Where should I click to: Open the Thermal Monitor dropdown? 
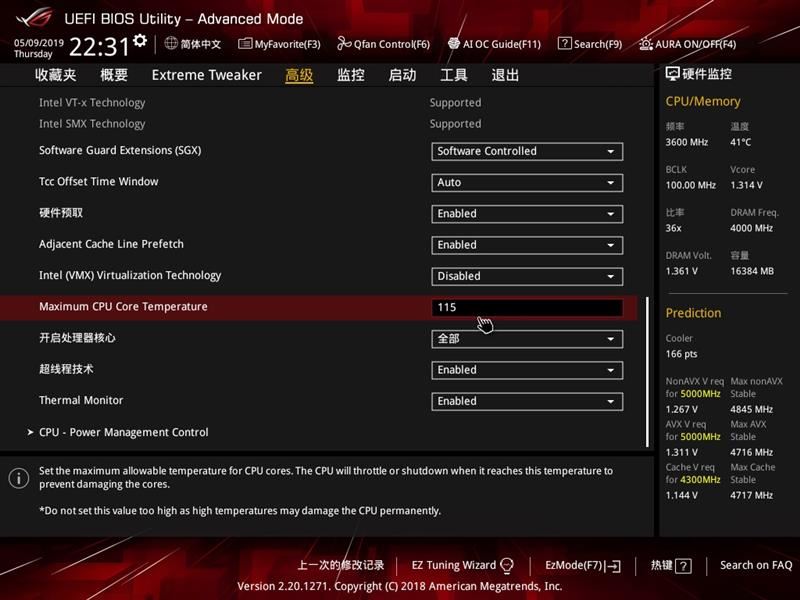(527, 402)
